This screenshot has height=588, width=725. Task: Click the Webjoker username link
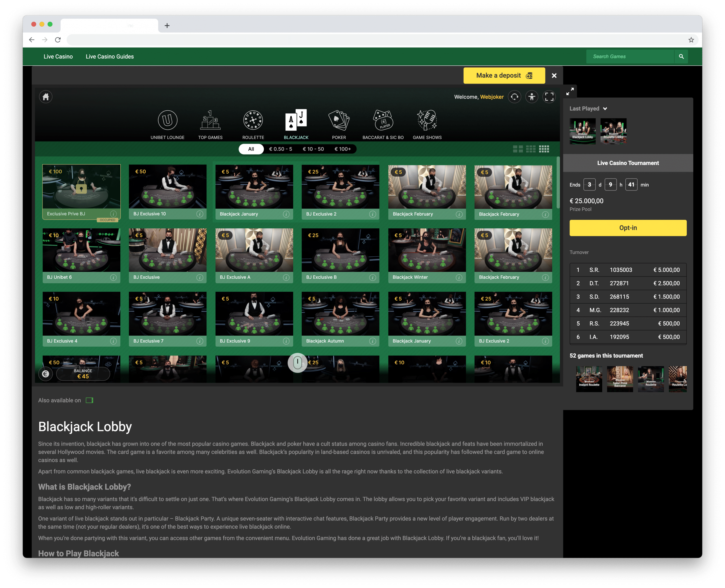(x=491, y=97)
